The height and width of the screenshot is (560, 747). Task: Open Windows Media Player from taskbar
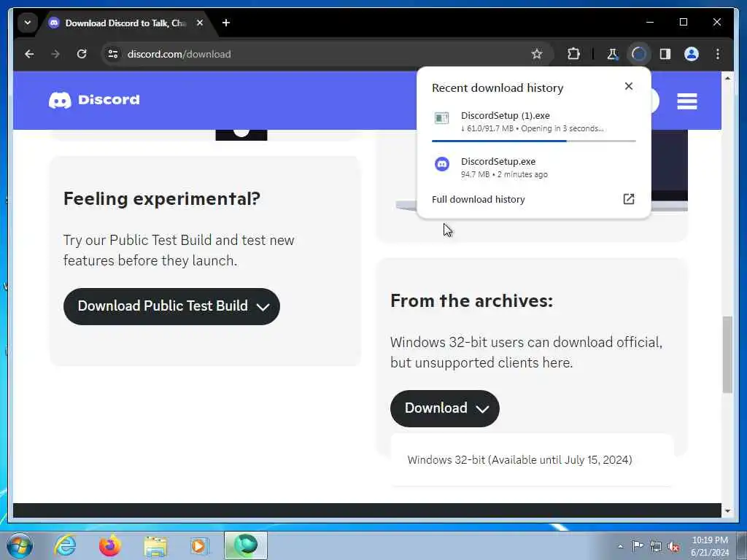200,545
